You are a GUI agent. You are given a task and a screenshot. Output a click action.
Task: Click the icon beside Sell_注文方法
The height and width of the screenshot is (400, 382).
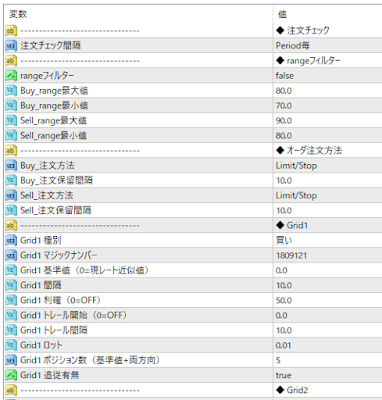click(11, 195)
